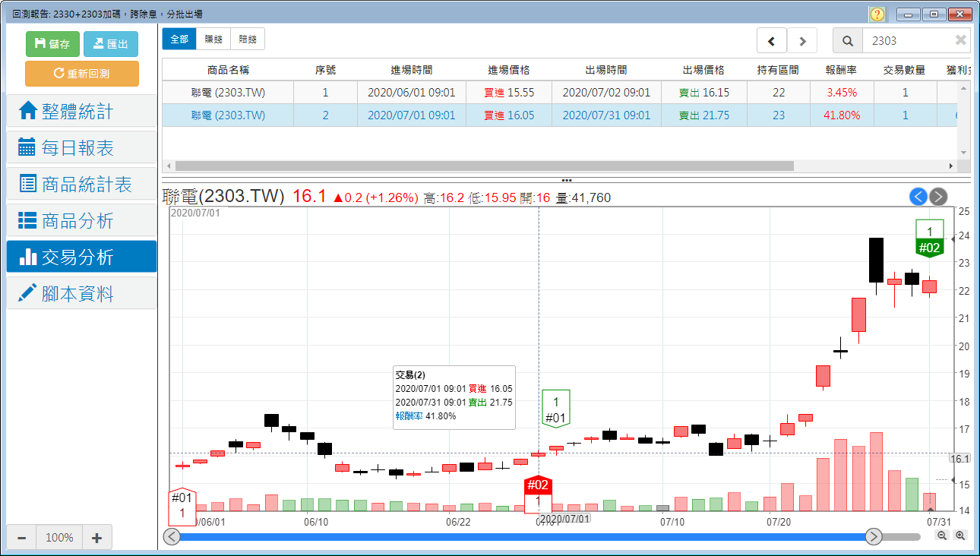Go to the next search result arrow

(802, 41)
